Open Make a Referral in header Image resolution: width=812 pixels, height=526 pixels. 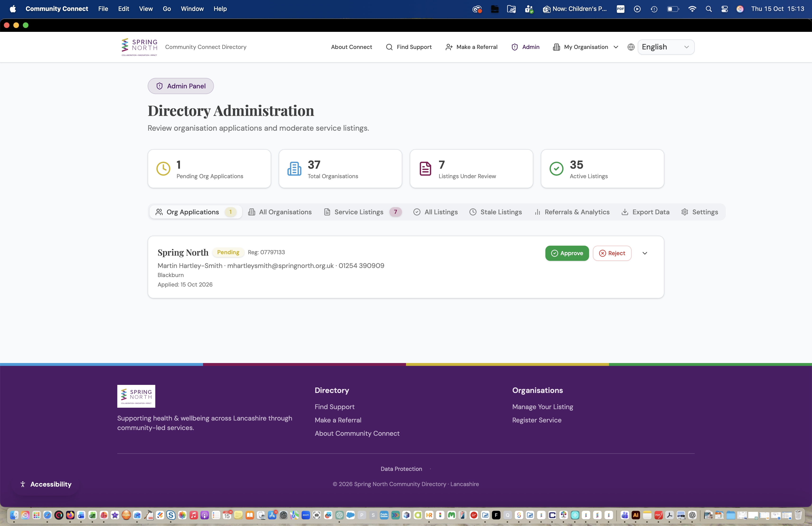tap(471, 47)
